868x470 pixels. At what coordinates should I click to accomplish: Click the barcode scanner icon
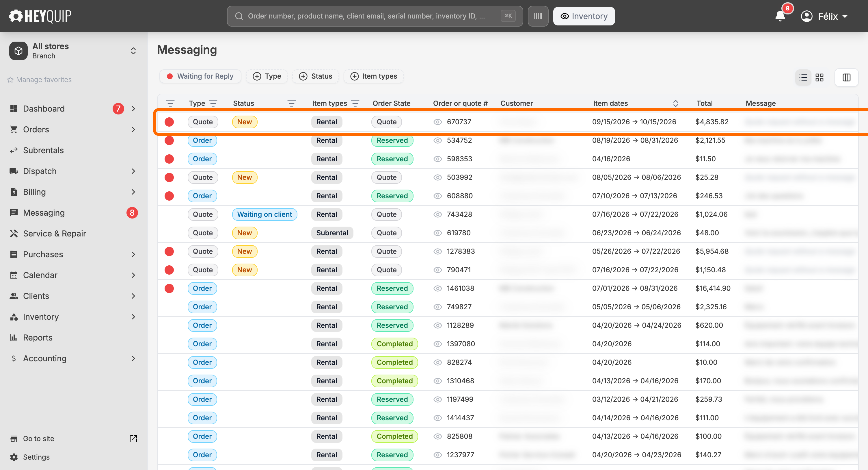click(x=538, y=16)
